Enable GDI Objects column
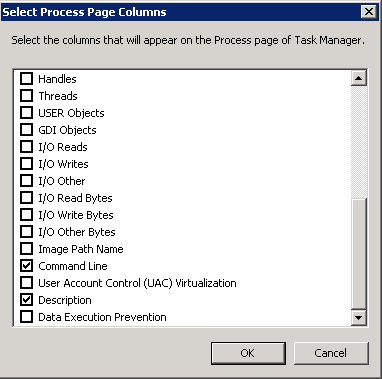This screenshot has width=382, height=379. [x=26, y=130]
